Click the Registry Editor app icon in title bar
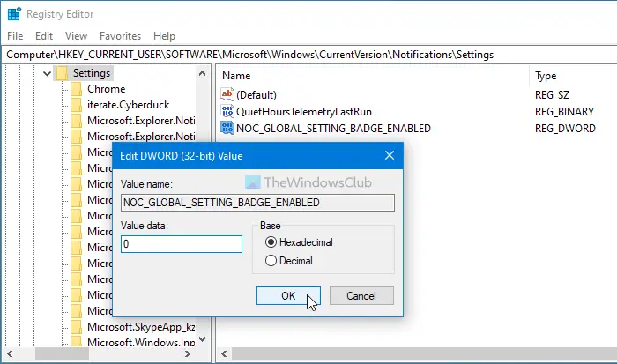 [14, 14]
